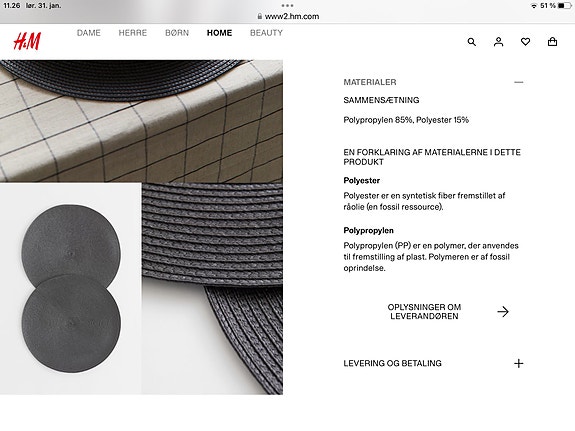Select the 'Polypropylen 85%, Polyester 15%' text
The height and width of the screenshot is (431, 575).
(x=406, y=120)
